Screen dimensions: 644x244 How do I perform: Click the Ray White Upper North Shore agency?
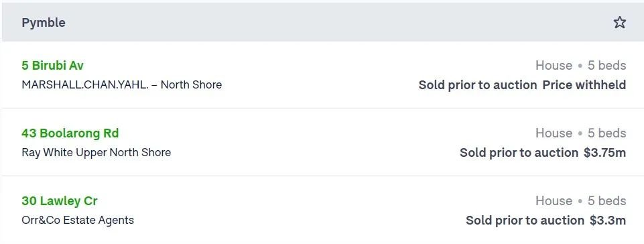(x=96, y=152)
